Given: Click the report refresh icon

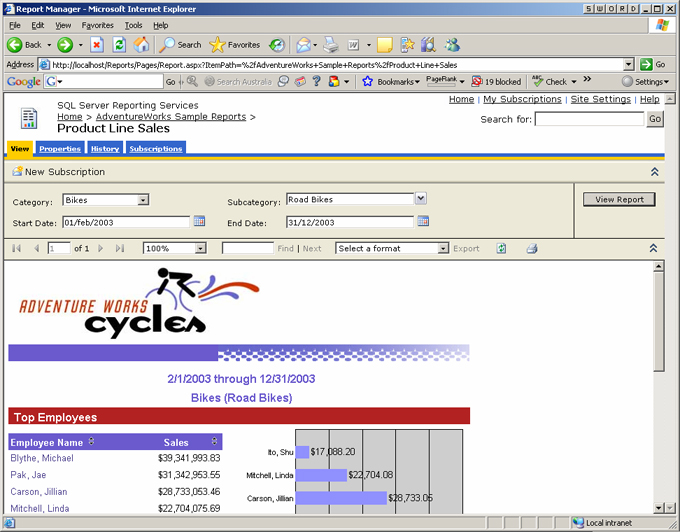Looking at the screenshot, I should [501, 248].
